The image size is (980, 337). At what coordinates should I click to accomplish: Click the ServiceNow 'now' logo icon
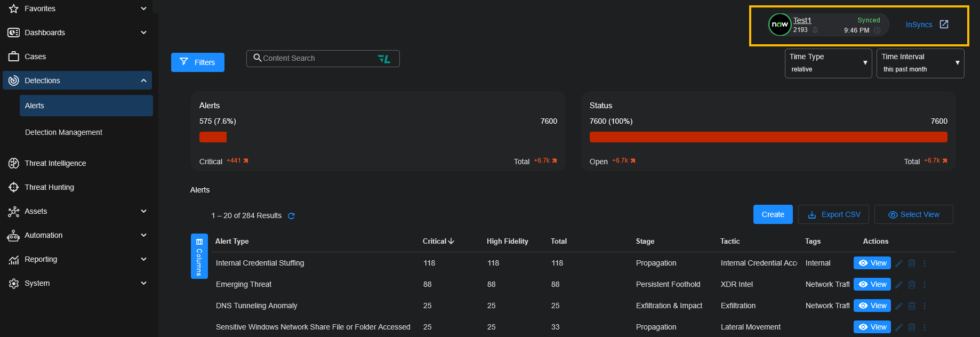(780, 25)
